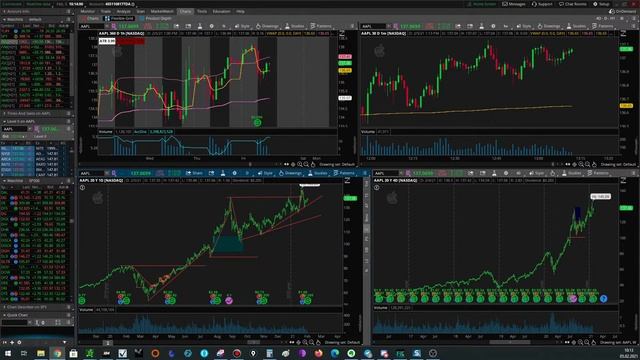This screenshot has height=360, width=640.
Task: Open the Tools tab
Action: coord(202,11)
